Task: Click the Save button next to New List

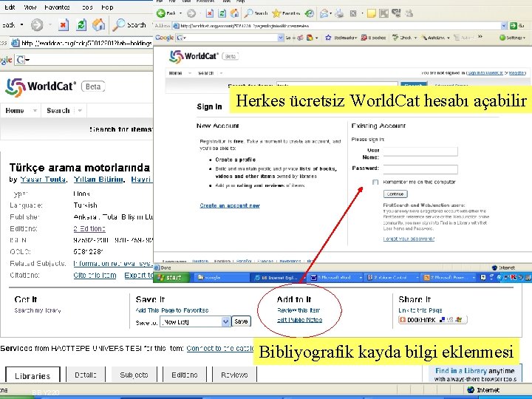Action: 241,321
